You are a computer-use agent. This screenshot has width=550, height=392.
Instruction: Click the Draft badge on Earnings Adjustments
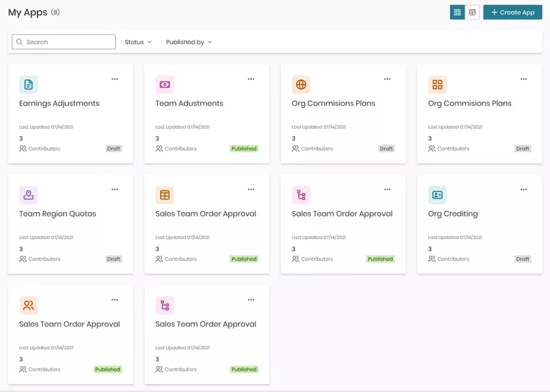[114, 149]
